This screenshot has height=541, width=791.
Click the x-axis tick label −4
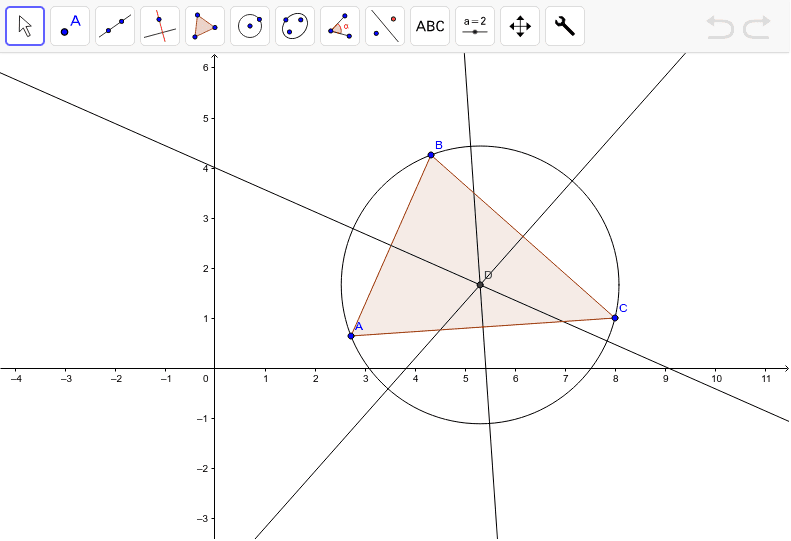[16, 379]
